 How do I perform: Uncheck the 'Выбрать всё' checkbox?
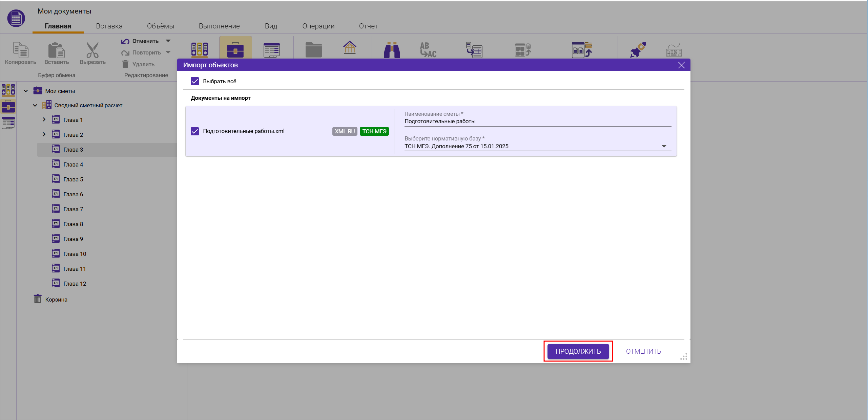click(x=195, y=81)
